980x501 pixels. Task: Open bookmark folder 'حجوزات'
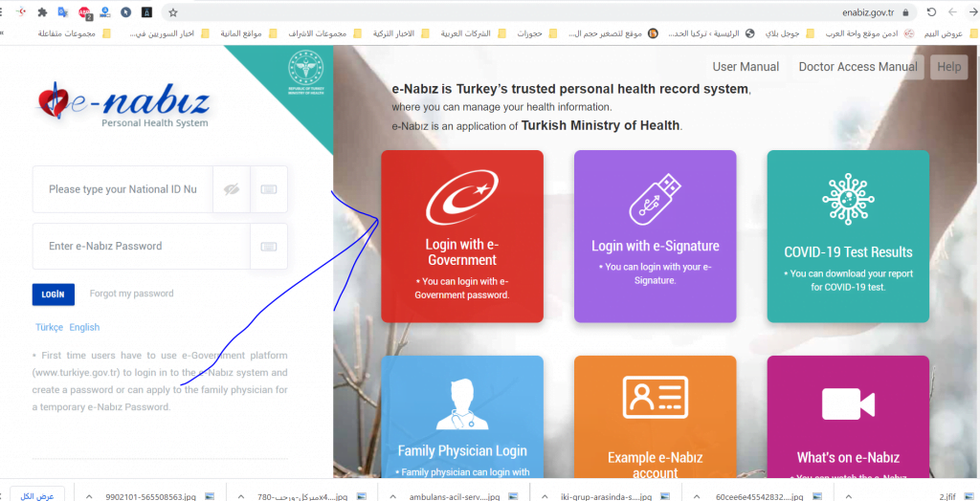(x=537, y=33)
